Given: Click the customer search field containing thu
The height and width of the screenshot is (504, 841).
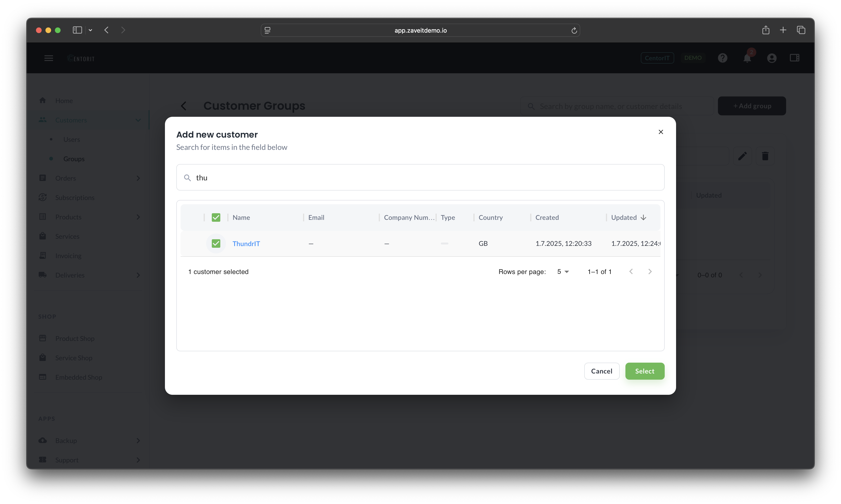Looking at the screenshot, I should [x=420, y=178].
